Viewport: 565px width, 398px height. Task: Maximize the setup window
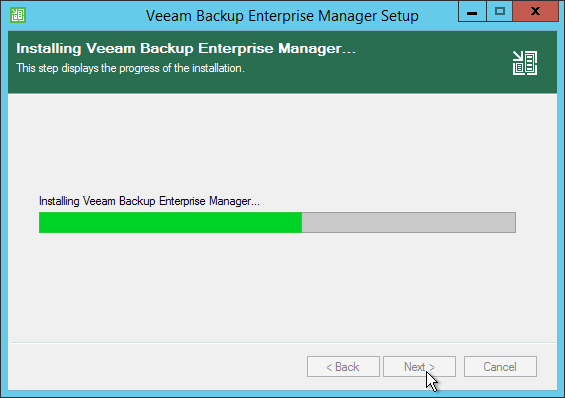[499, 12]
